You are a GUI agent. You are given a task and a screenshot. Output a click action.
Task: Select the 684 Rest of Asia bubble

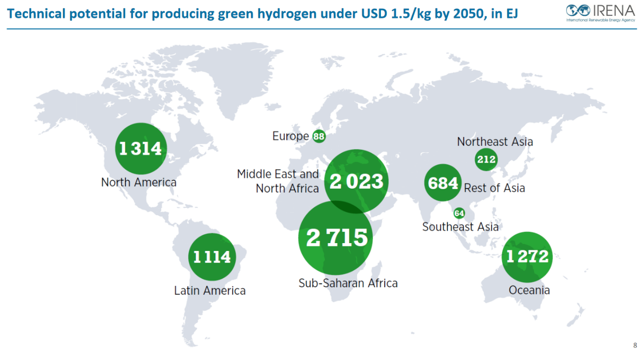click(443, 183)
